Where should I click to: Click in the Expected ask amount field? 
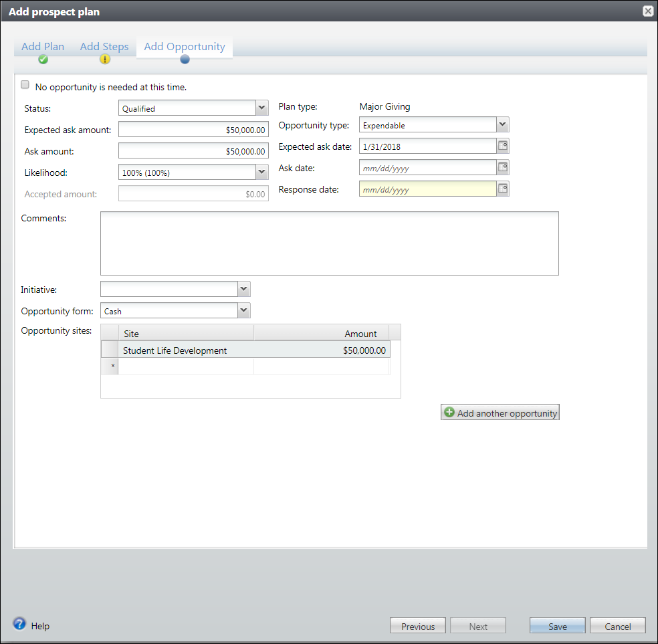tap(193, 129)
